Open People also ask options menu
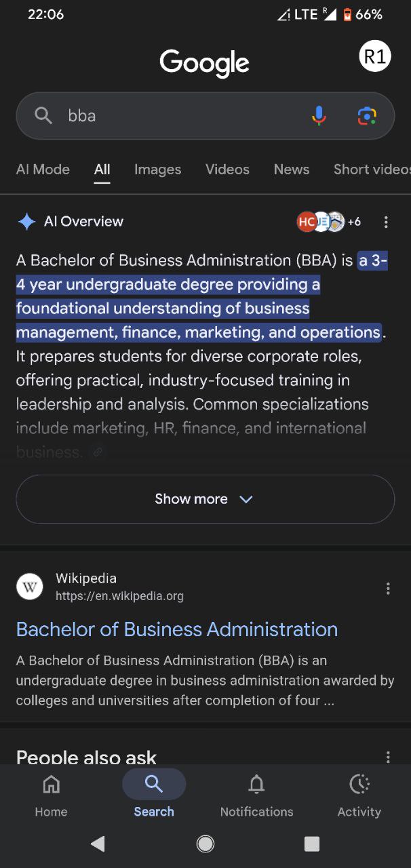The image size is (411, 868). [388, 757]
